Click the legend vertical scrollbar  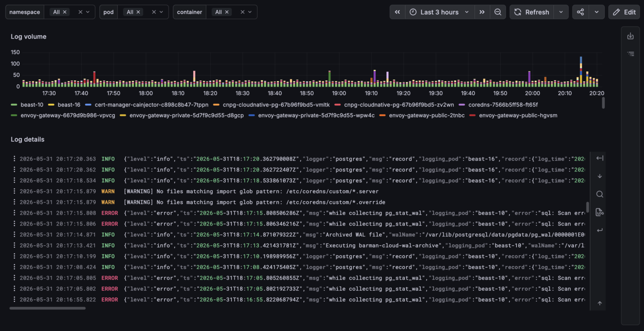click(x=603, y=103)
